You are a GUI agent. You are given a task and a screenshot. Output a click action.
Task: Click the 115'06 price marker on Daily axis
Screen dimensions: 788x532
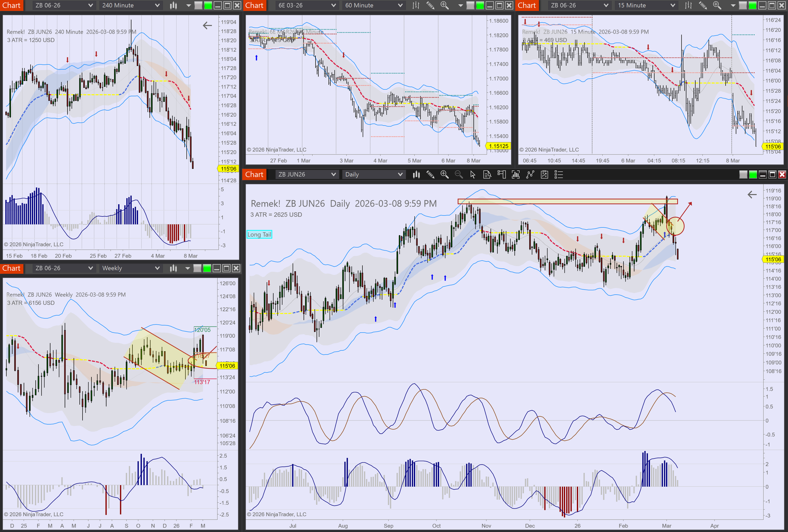773,259
